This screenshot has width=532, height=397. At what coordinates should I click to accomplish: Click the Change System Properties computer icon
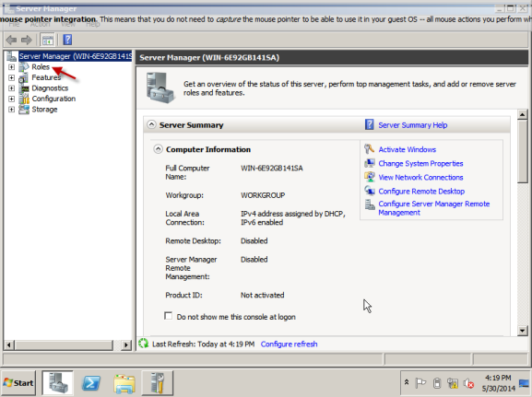pyautogui.click(x=369, y=163)
